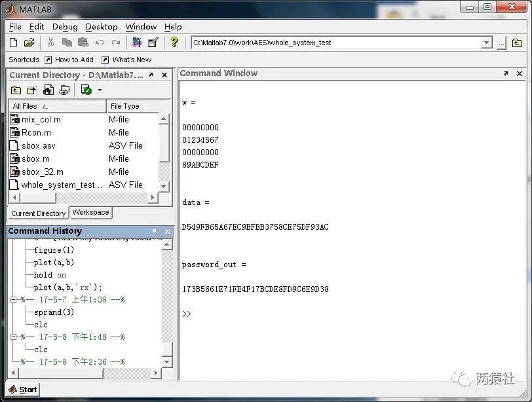Select plot(a,b) in Command History
The height and width of the screenshot is (402, 532).
pyautogui.click(x=54, y=263)
